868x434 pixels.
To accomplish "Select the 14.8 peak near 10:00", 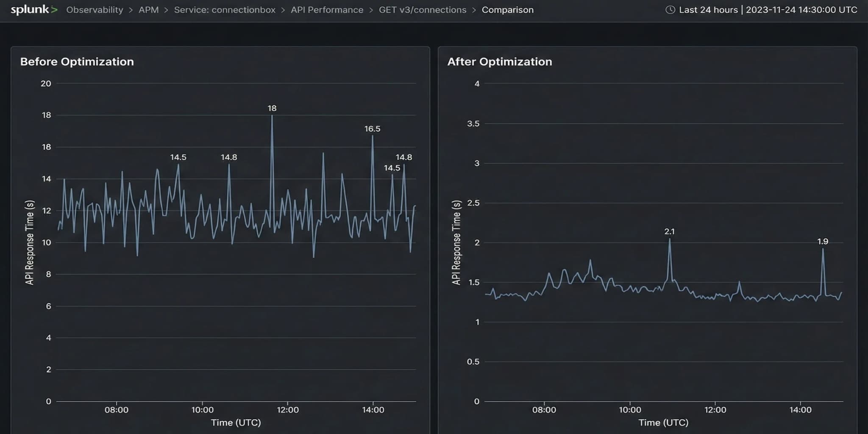I will click(x=229, y=157).
